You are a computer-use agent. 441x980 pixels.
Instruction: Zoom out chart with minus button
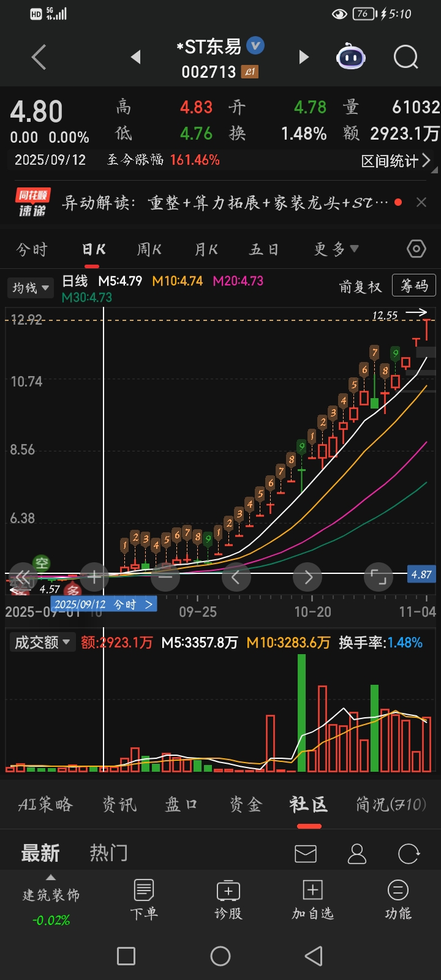point(165,576)
